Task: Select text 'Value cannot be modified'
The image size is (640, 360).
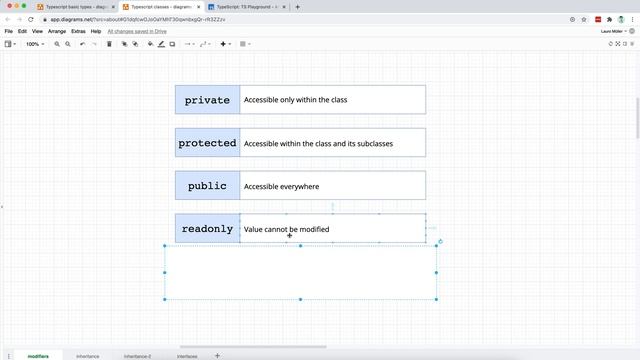Action: (287, 229)
